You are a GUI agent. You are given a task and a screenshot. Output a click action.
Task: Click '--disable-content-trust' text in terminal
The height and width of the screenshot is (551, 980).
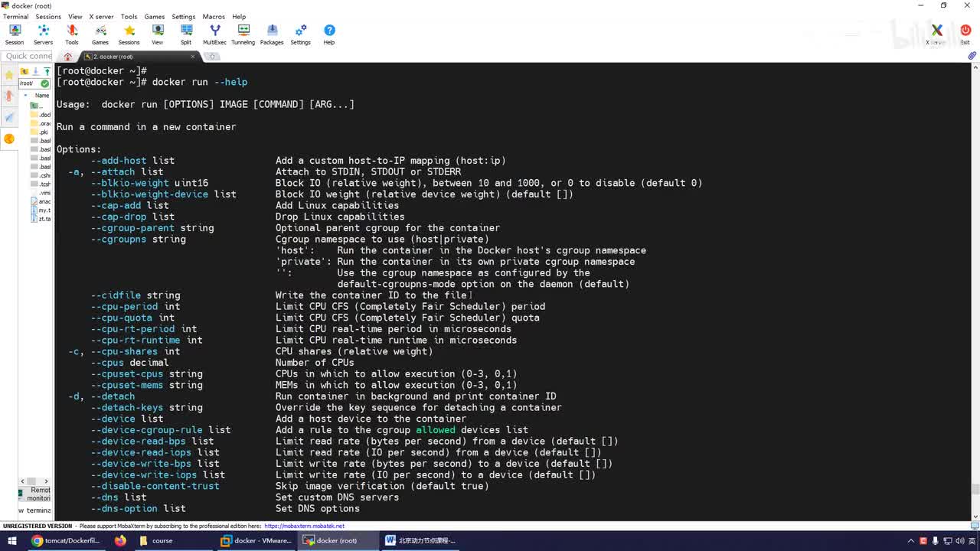[x=155, y=486]
